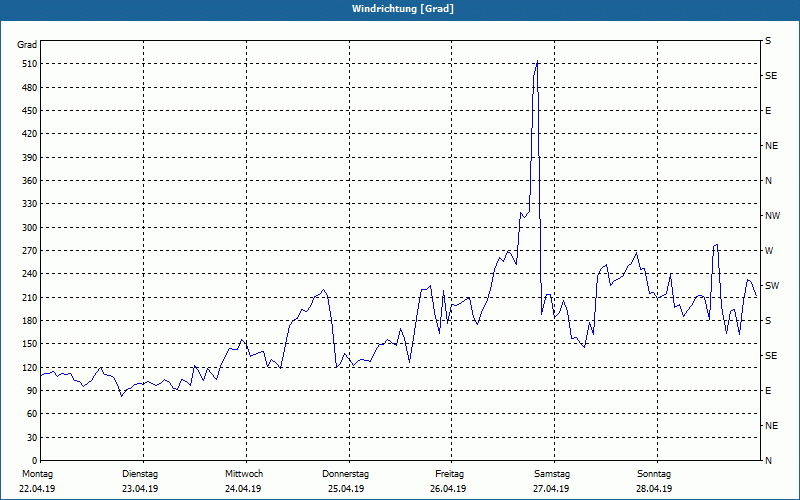Image resolution: width=800 pixels, height=500 pixels.
Task: Click the 210 y-axis value
Action: click(29, 297)
